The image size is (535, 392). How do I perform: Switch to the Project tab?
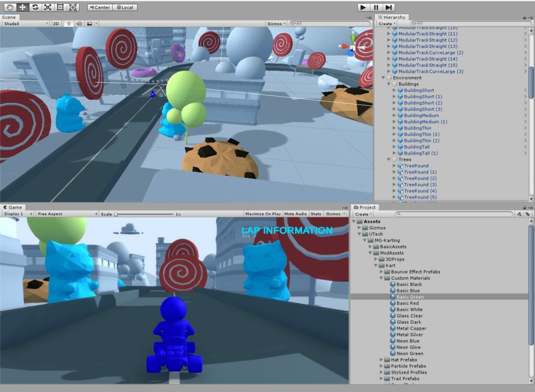[x=365, y=207]
